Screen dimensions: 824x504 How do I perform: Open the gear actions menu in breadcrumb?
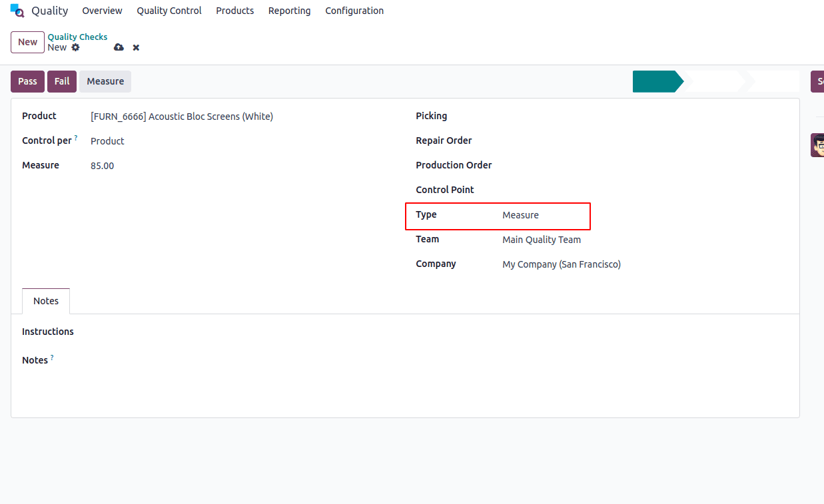(x=75, y=47)
